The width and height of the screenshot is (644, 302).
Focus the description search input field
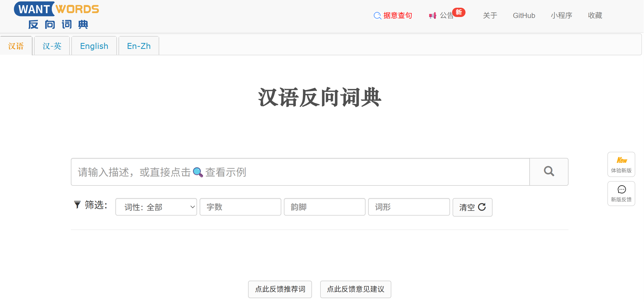point(300,172)
